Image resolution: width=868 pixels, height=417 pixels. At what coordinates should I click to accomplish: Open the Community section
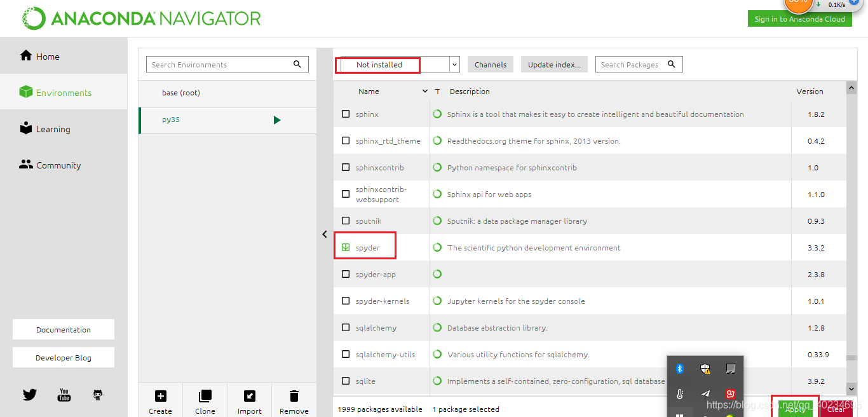[x=64, y=165]
